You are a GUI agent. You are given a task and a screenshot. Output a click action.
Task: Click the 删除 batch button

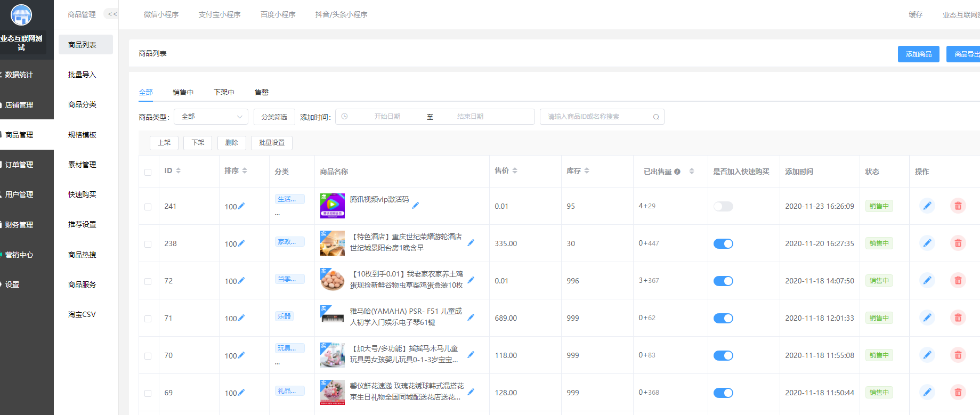pyautogui.click(x=231, y=143)
